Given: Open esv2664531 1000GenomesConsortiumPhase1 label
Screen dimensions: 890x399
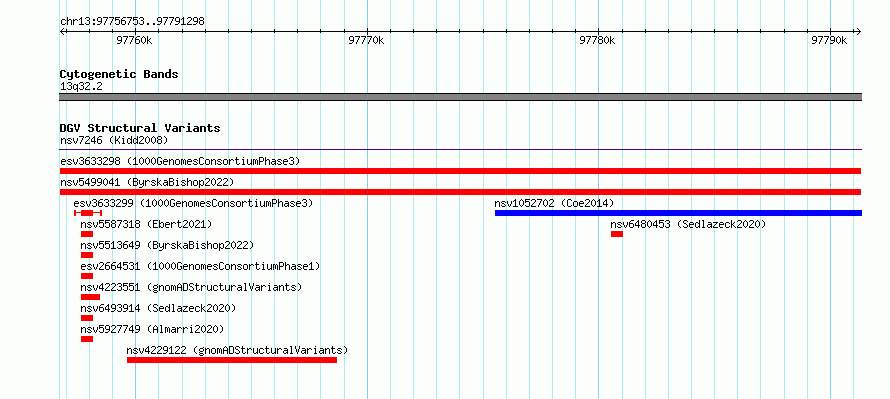Looking at the screenshot, I should coord(200,266).
